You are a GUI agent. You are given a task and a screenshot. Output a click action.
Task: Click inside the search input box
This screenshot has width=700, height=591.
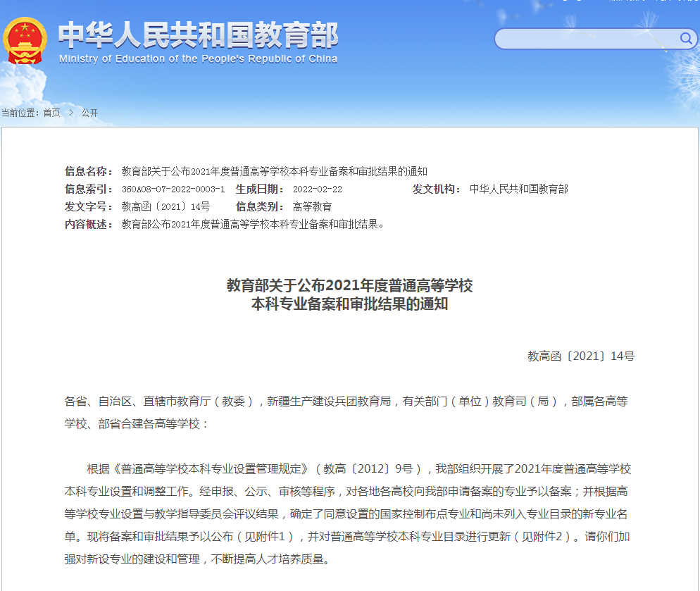(585, 39)
